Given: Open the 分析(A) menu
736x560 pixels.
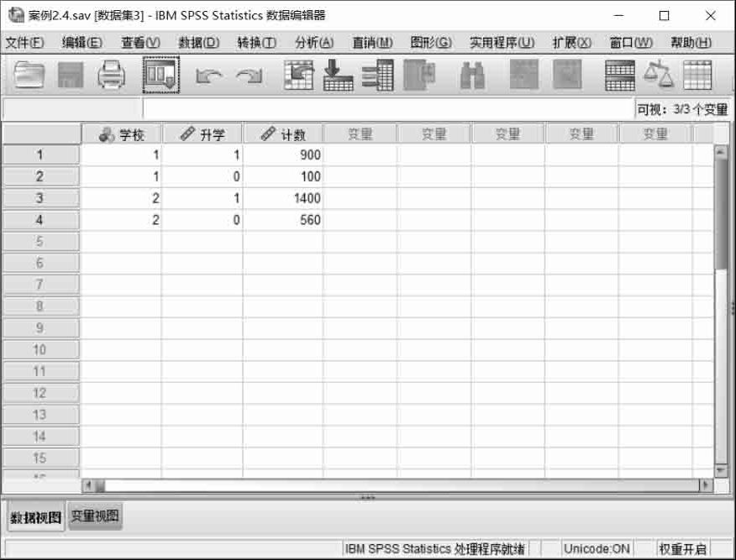Looking at the screenshot, I should point(314,43).
